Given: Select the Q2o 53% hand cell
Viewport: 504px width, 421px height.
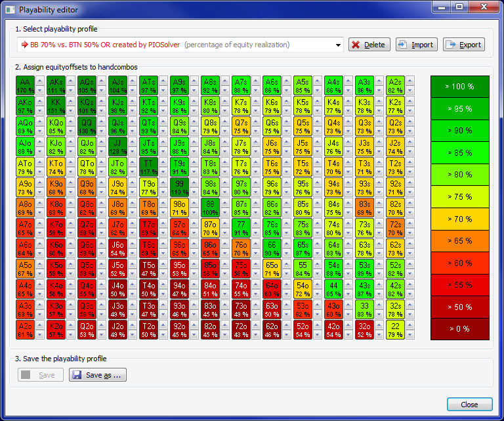Looking at the screenshot, I should 87,330.
